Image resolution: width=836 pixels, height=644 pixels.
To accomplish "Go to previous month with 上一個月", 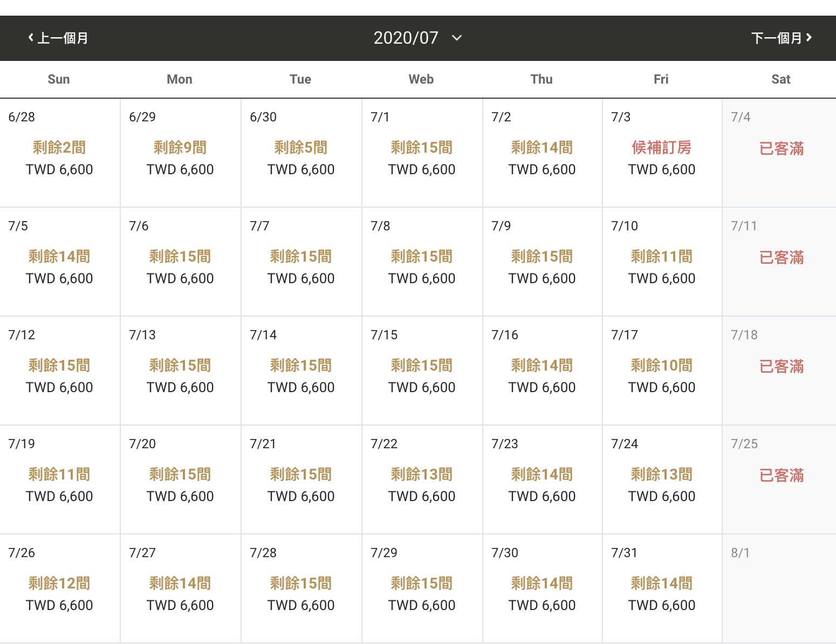I will point(58,38).
